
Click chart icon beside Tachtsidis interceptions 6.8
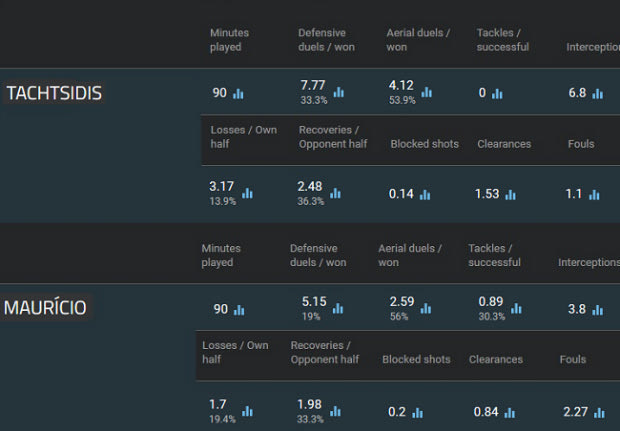597,94
